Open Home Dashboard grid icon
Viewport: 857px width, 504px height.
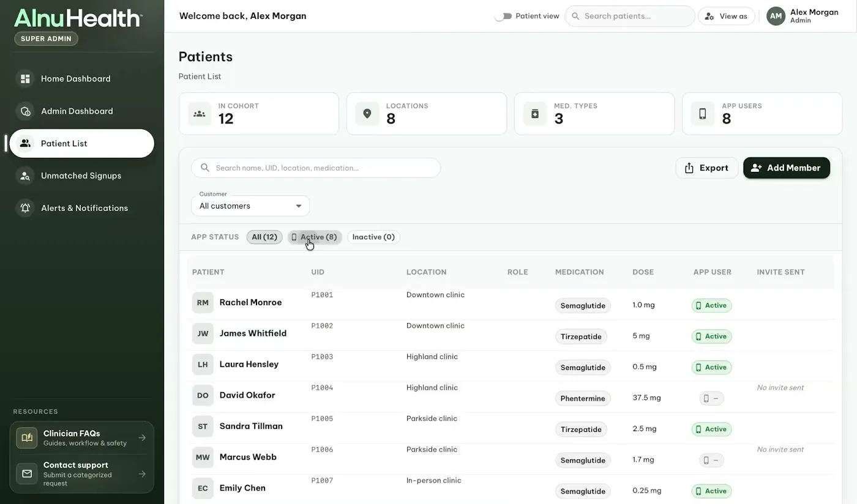pos(25,78)
